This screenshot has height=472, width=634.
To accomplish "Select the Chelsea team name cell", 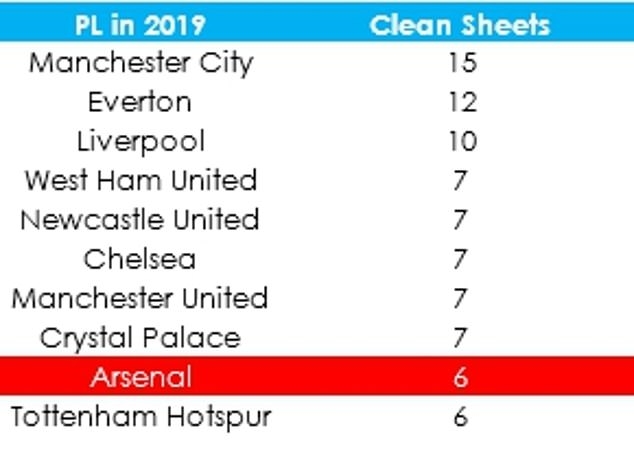I will click(x=140, y=259).
